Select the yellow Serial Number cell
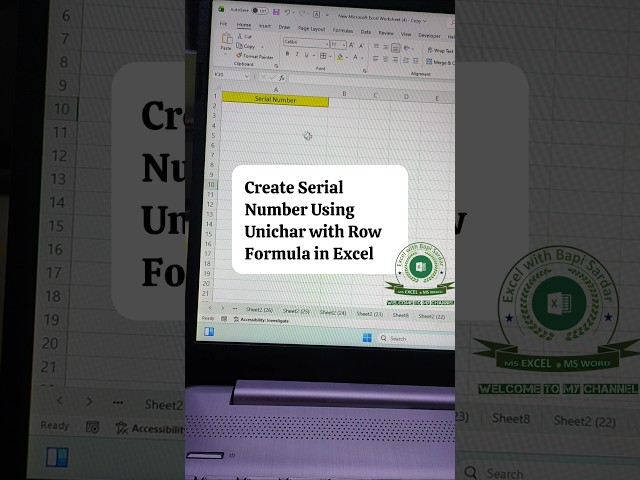 click(275, 99)
